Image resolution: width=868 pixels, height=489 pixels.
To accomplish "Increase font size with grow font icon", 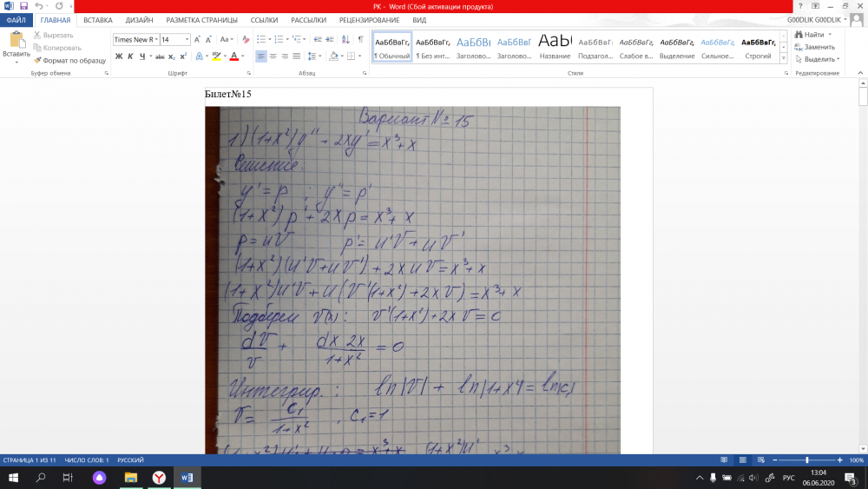I will 197,39.
